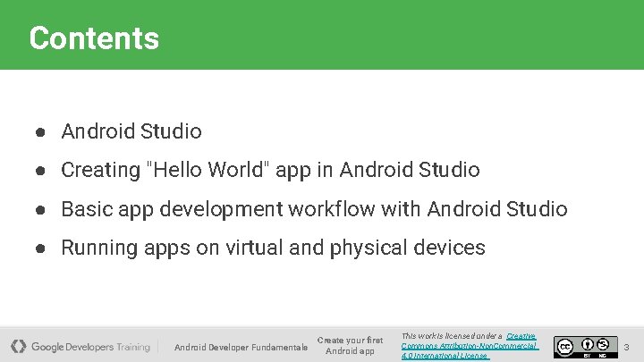The image size is (644, 362).
Task: Open the Creative Commons license link
Action: [470, 346]
